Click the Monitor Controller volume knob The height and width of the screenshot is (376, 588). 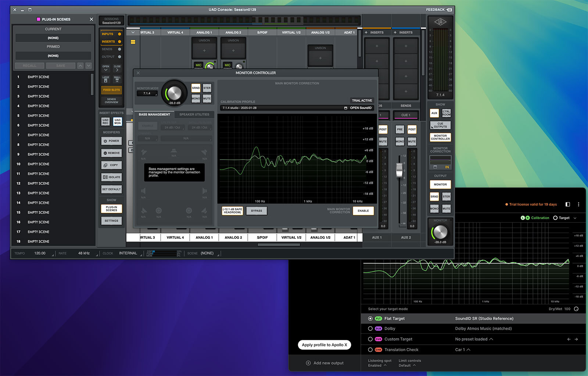175,92
